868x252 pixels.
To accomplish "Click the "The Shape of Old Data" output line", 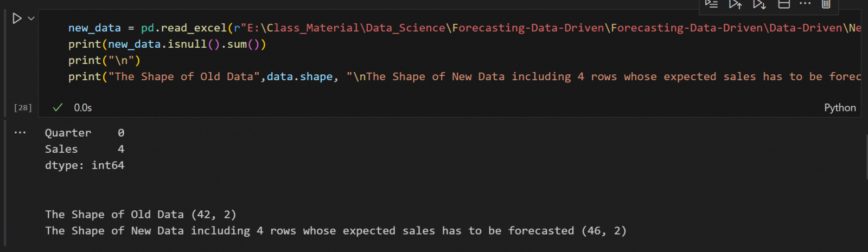I will (141, 215).
